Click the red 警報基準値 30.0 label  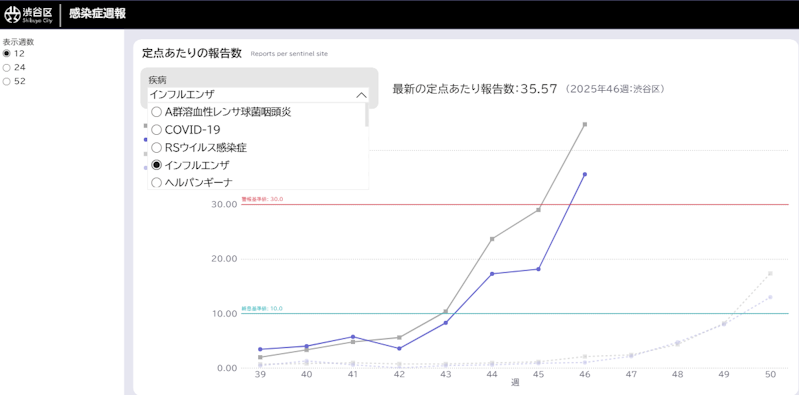point(262,200)
